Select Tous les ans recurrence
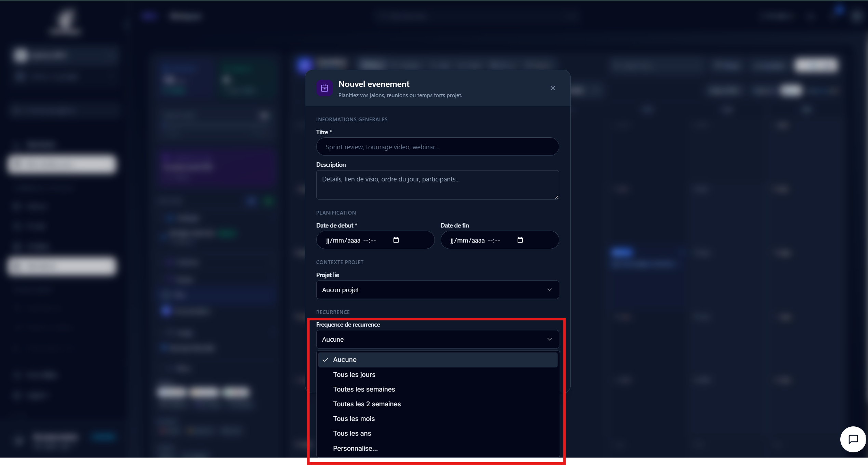This screenshot has width=868, height=465. click(352, 433)
